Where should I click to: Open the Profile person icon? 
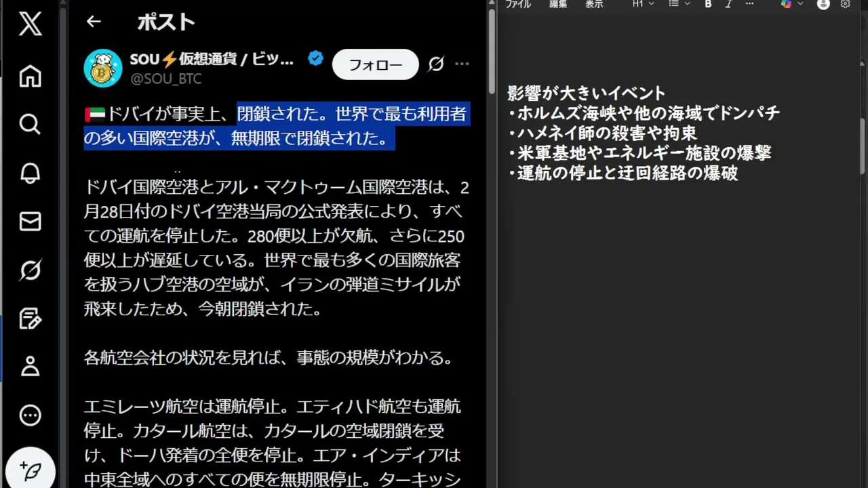[30, 367]
